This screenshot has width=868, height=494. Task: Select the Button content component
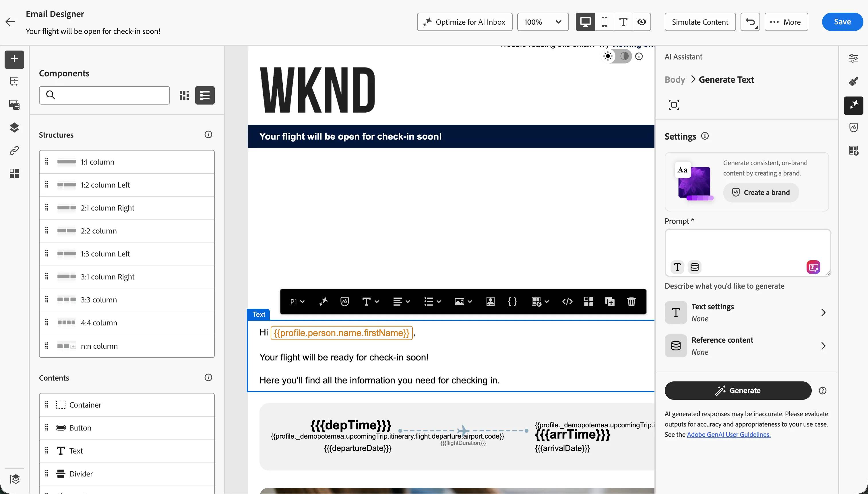(x=127, y=428)
